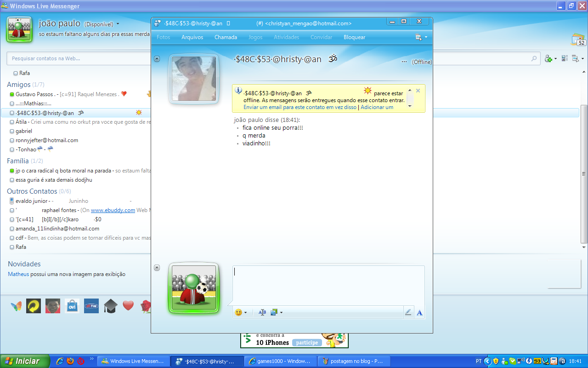Screen dimensions: 588x368
Task: Click the red quick launch icon
Action: pos(81,361)
